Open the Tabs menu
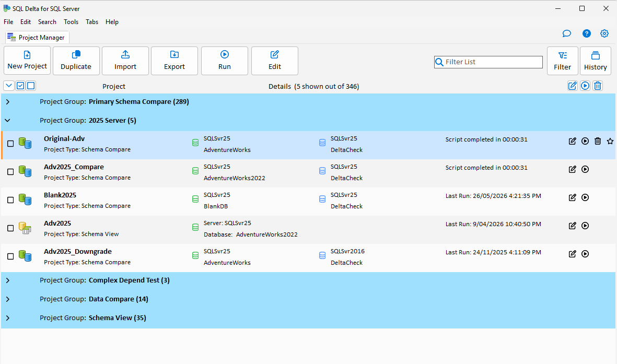Viewport: 617px width, 364px height. coord(92,22)
